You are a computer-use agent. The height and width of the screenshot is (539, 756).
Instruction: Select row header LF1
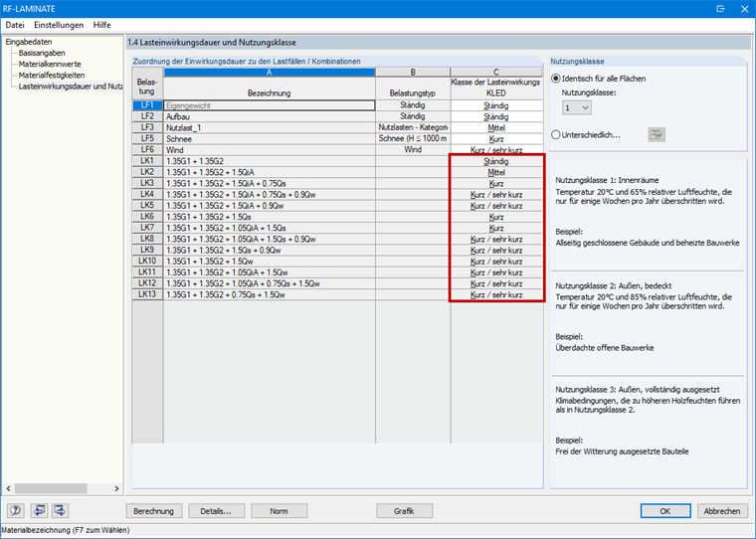(x=147, y=105)
